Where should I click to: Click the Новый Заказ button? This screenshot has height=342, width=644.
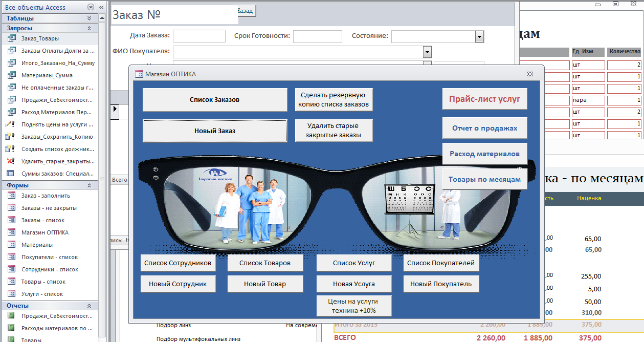(215, 131)
